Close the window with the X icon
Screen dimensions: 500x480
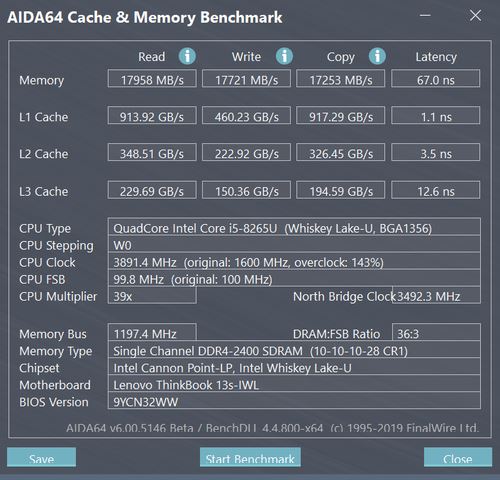475,15
